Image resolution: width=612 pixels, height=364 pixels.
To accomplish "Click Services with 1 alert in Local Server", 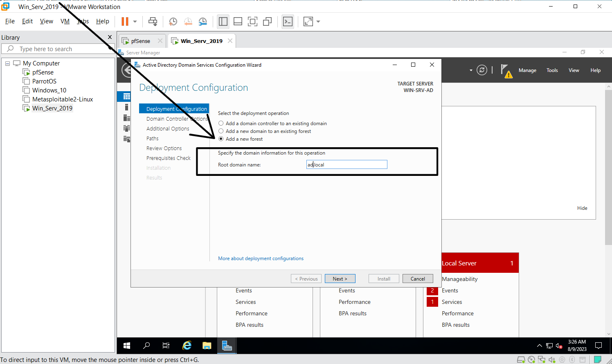I will [452, 302].
